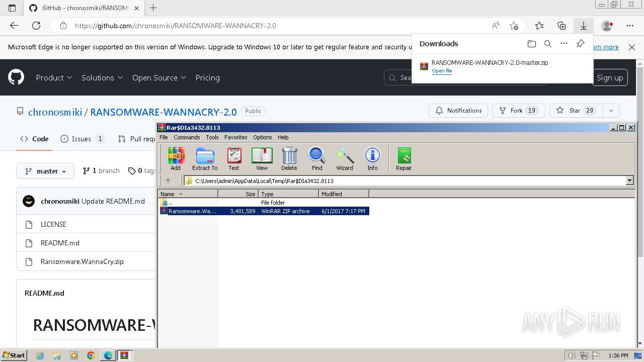Open the Edge Favorites star icon
This screenshot has height=362, width=644.
pyautogui.click(x=539, y=26)
